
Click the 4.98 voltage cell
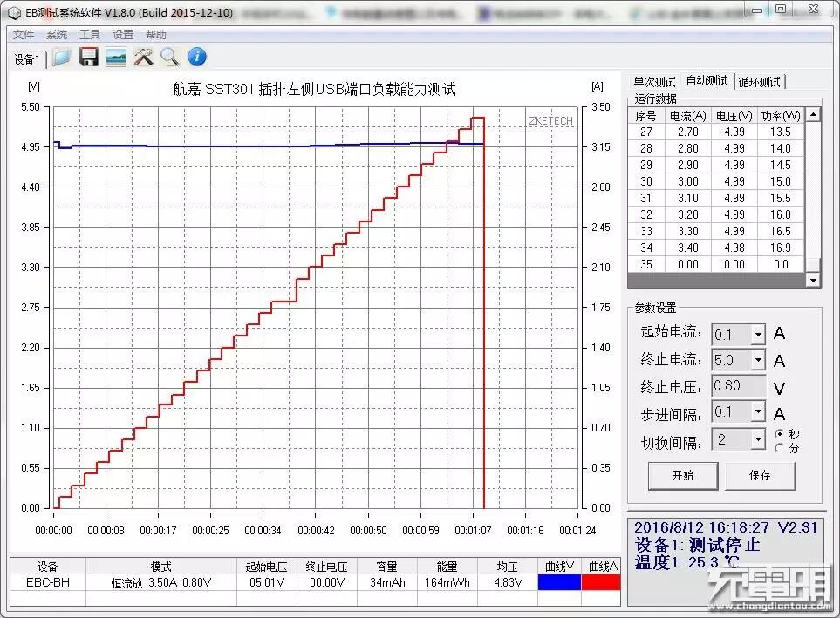coord(734,248)
